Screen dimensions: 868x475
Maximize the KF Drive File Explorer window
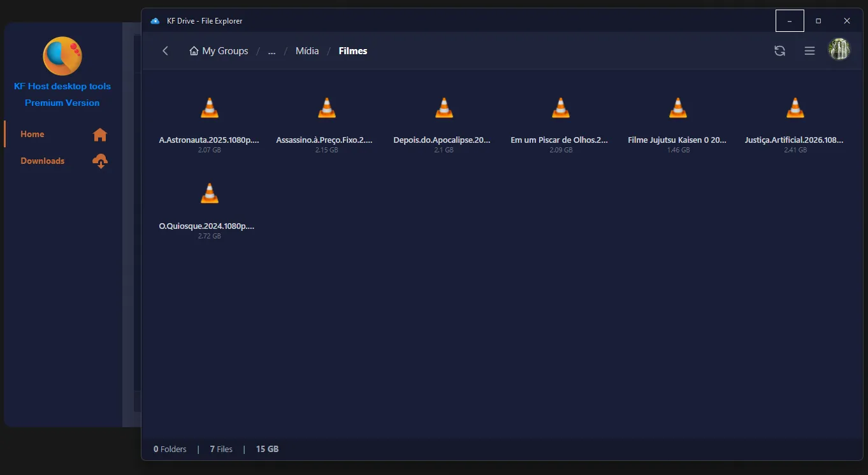pos(818,21)
